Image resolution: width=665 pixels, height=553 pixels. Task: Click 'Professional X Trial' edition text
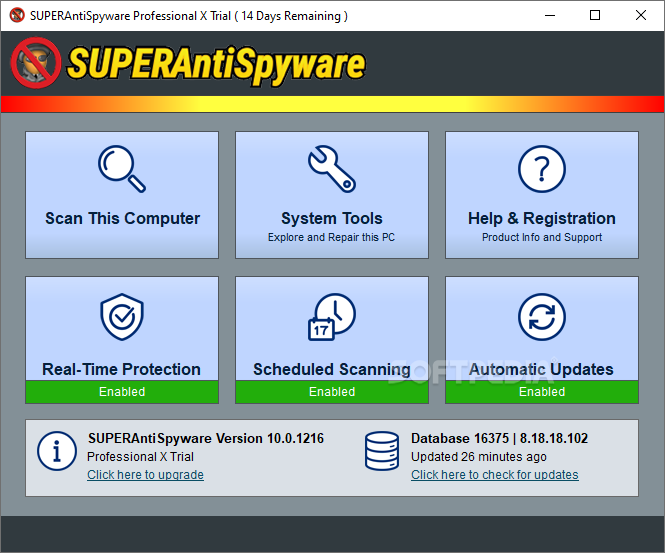(x=140, y=457)
